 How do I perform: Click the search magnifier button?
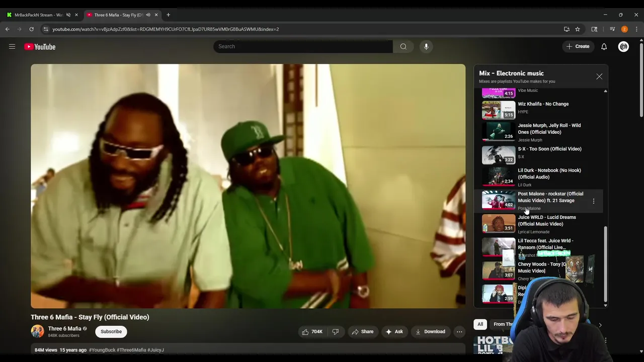tap(404, 47)
